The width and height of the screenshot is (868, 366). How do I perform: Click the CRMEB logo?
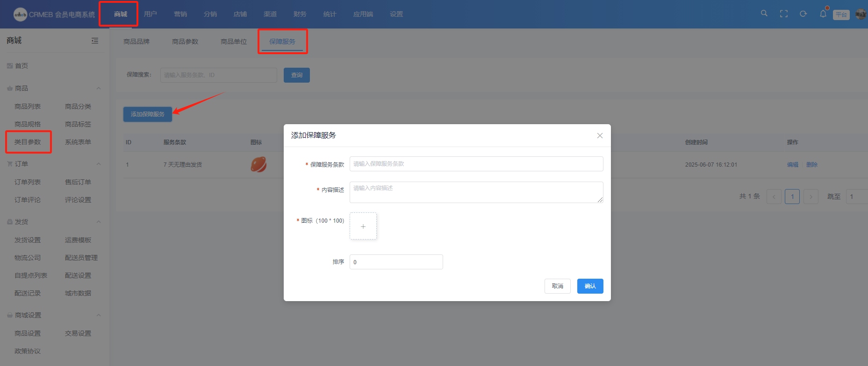tap(21, 14)
